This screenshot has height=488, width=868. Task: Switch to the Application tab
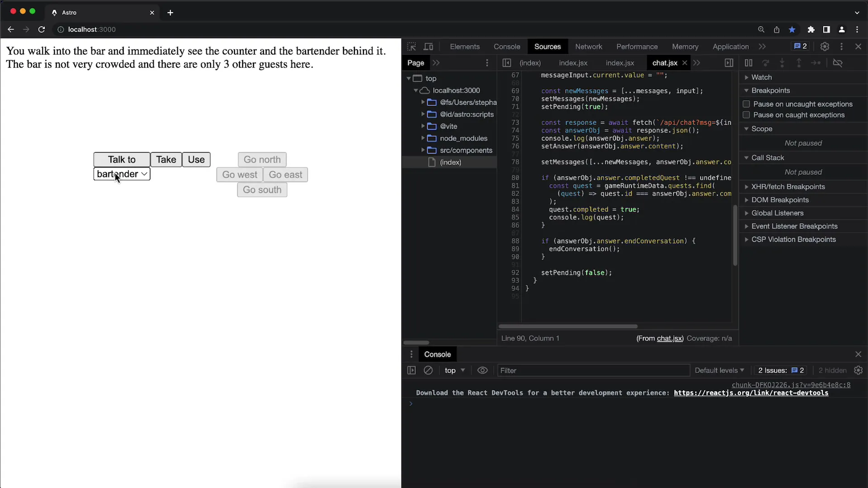coord(730,47)
